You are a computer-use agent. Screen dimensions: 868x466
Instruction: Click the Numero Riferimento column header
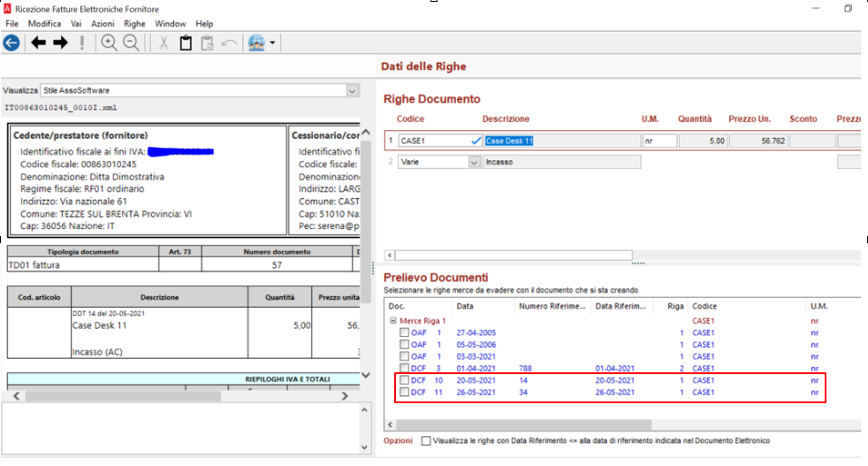coord(552,306)
